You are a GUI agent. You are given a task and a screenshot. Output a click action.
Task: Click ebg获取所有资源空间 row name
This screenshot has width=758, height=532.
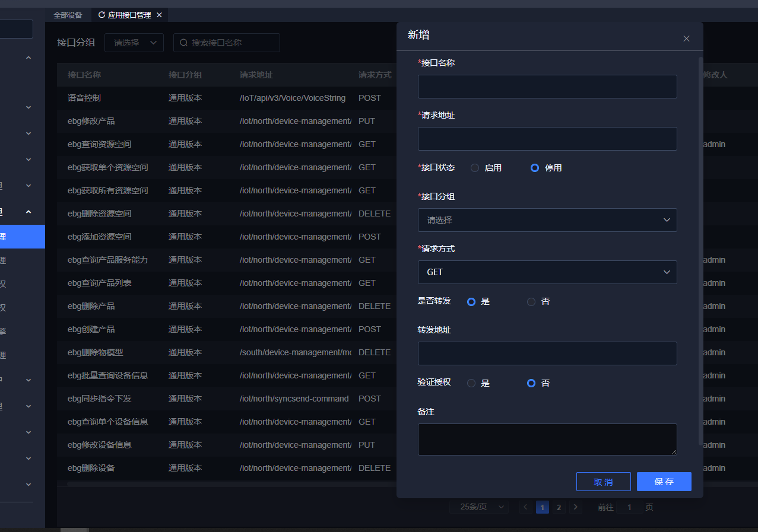(x=108, y=190)
